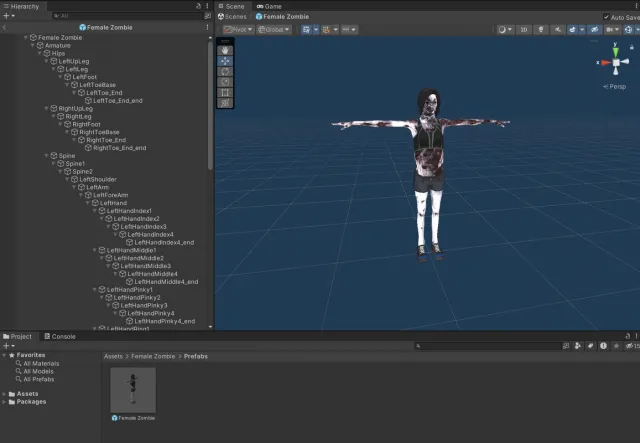The height and width of the screenshot is (443, 640).
Task: Go to Female Zombie in Project breadcrumb
Action: (x=153, y=356)
